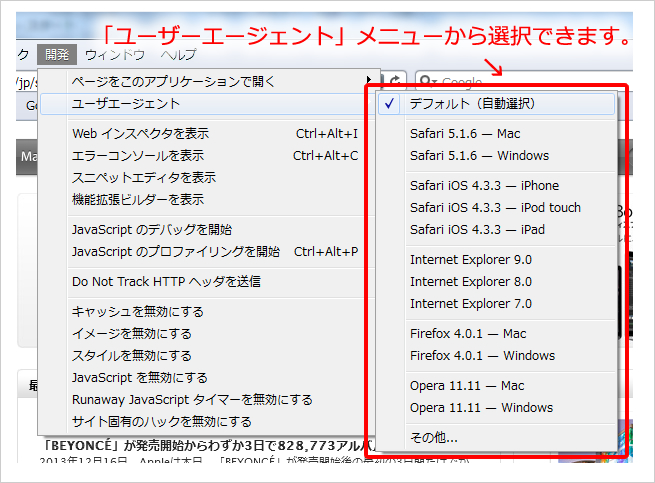Select Safari iOS 4.3.3 — iPhone user agent
The width and height of the screenshot is (655, 483).
[x=484, y=185]
